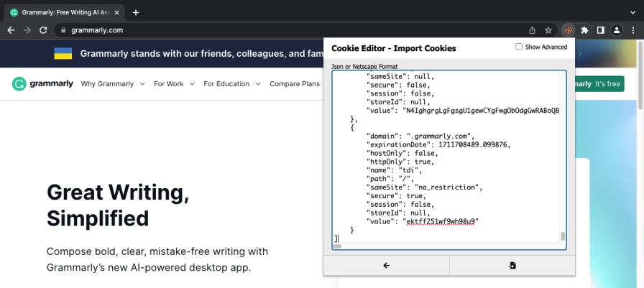Click the "ektff251wf9wh98u9" cookie value text
644x288 pixels.
tap(441, 221)
